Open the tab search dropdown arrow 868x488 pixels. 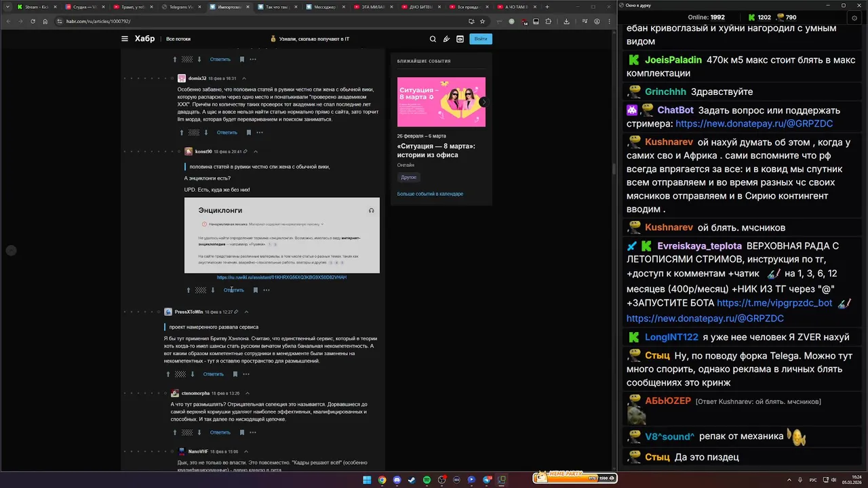(8, 7)
